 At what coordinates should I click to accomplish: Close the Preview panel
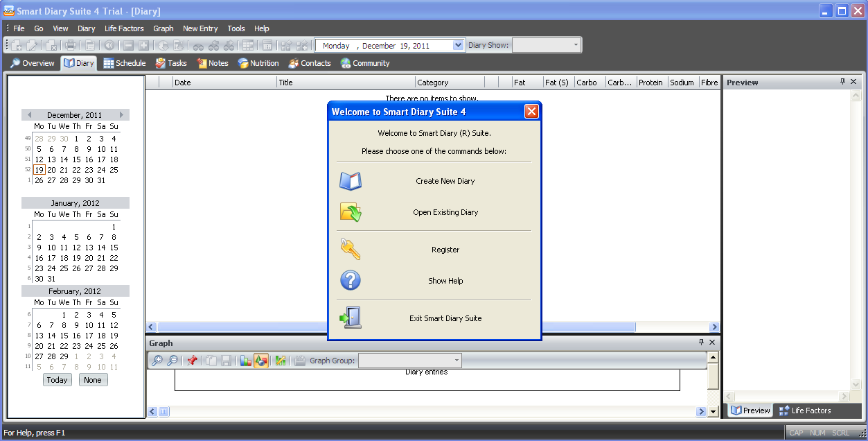854,82
